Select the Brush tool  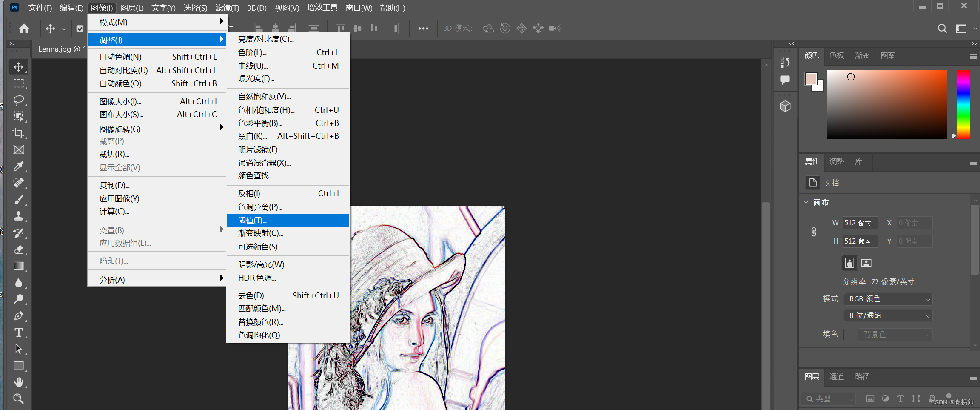[x=18, y=200]
